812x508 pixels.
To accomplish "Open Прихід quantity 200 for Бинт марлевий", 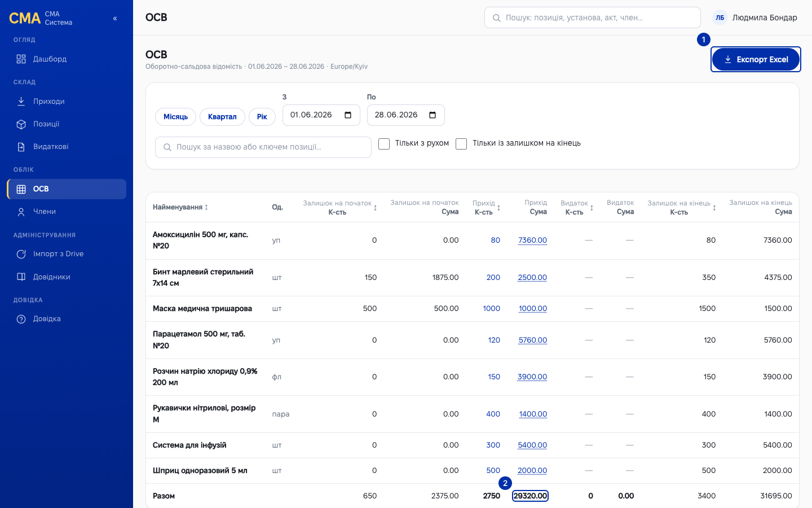I will (493, 278).
